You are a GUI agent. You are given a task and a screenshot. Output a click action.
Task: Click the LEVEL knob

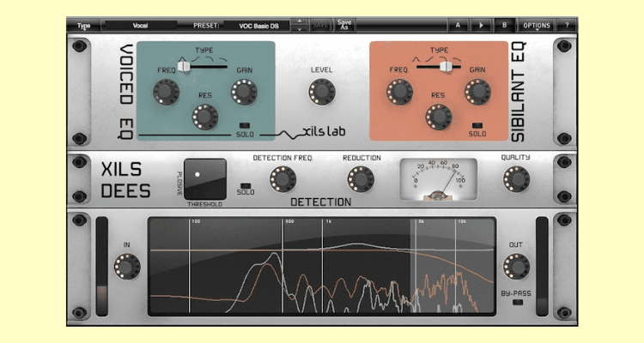(x=322, y=92)
